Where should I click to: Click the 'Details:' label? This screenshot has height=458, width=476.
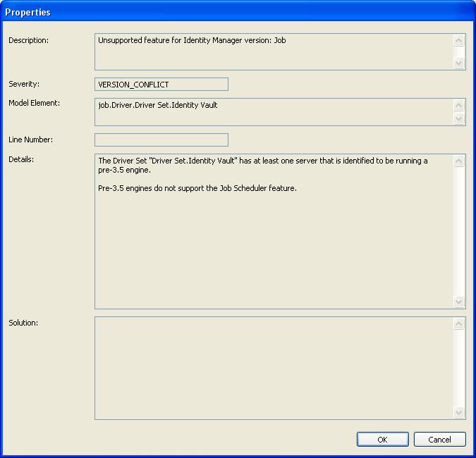pyautogui.click(x=21, y=159)
